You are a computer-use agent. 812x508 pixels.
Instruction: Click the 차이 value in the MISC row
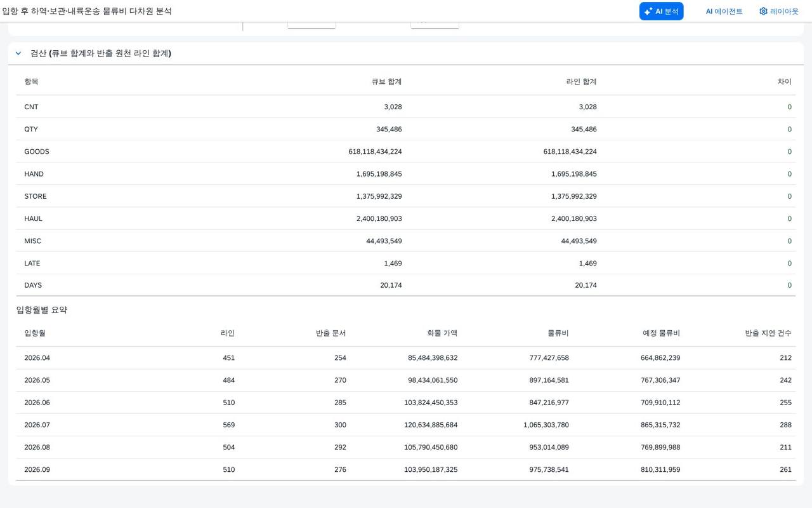click(789, 241)
